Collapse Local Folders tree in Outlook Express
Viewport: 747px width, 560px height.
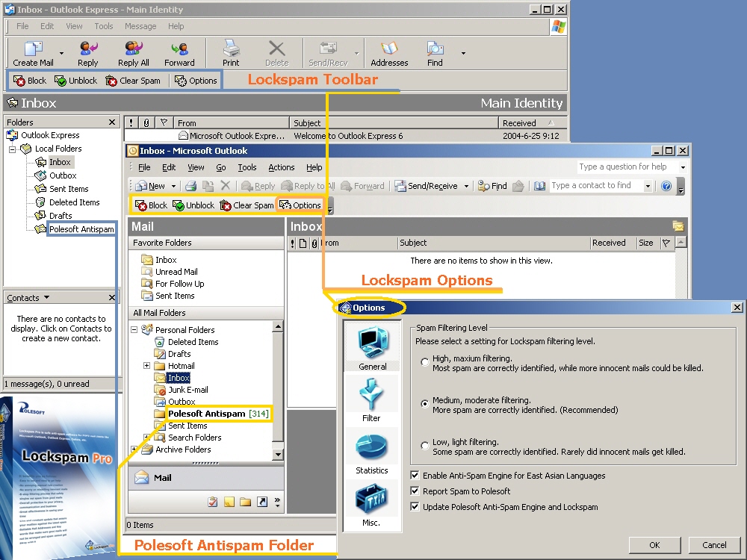coord(13,149)
